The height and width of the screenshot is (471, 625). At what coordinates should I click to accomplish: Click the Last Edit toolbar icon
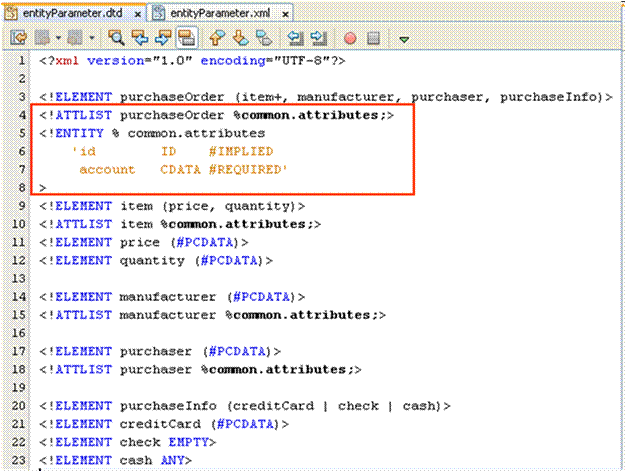tap(18, 38)
